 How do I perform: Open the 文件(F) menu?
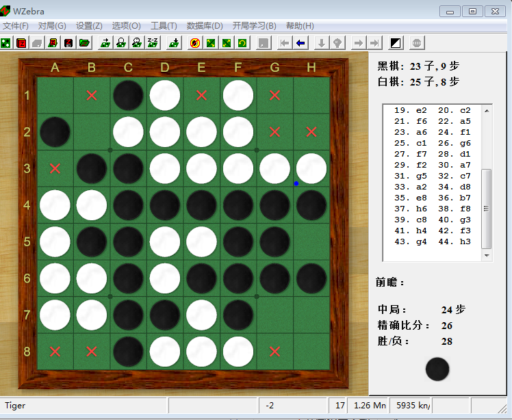click(x=15, y=26)
